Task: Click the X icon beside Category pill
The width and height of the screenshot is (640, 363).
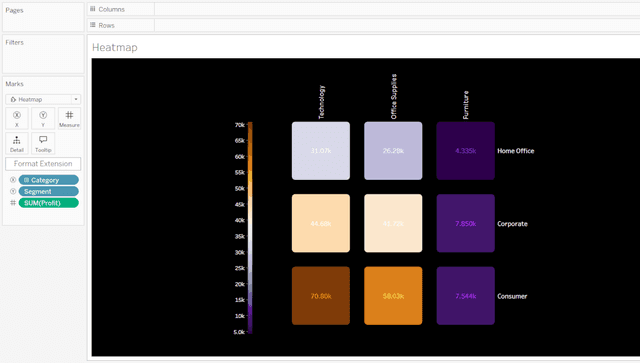Action: coord(13,180)
